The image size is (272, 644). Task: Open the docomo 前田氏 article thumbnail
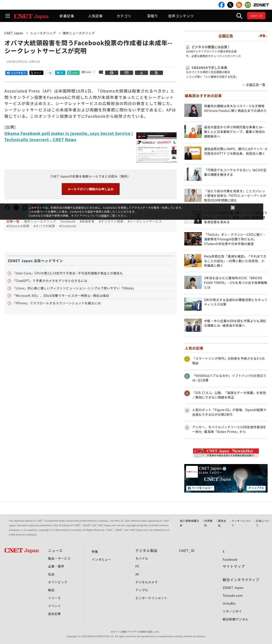(193, 153)
